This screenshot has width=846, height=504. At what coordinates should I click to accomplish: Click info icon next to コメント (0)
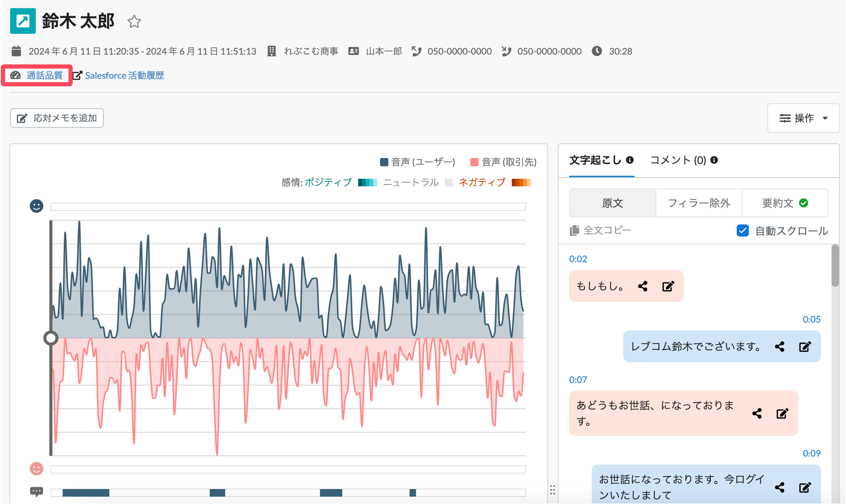[x=714, y=160]
